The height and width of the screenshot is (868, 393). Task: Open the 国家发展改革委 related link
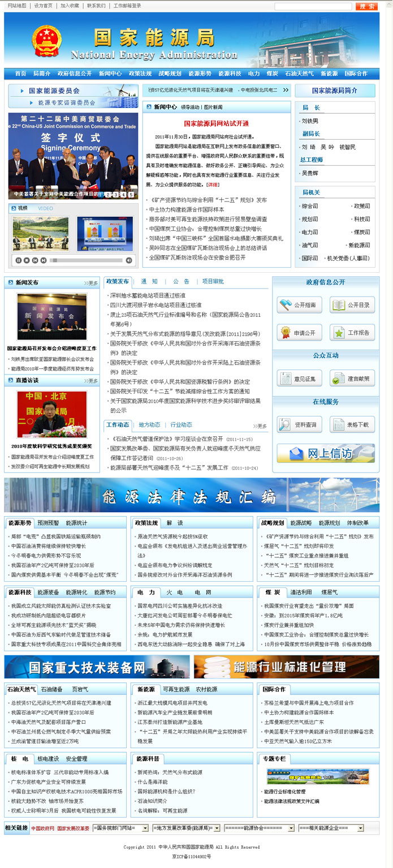(x=73, y=828)
